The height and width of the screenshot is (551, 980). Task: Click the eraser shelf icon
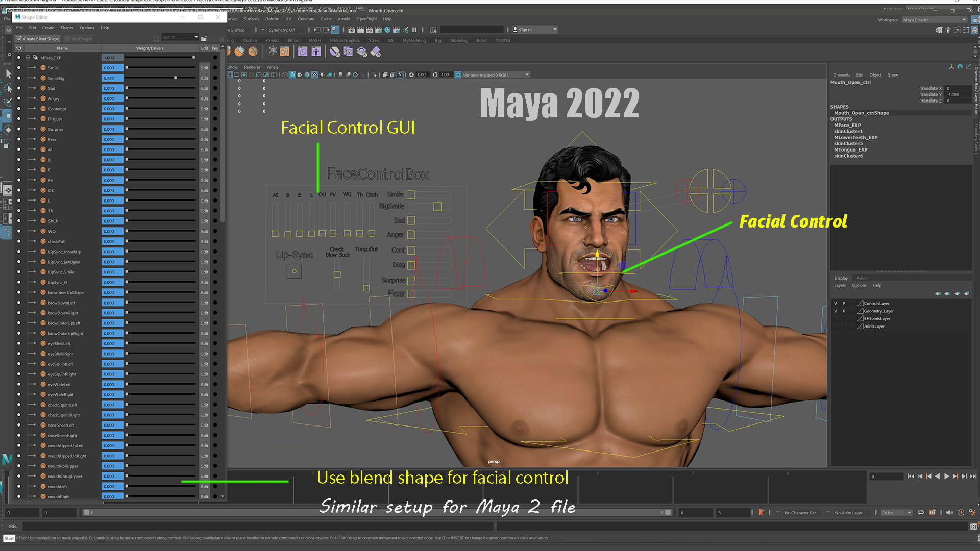pyautogui.click(x=376, y=52)
